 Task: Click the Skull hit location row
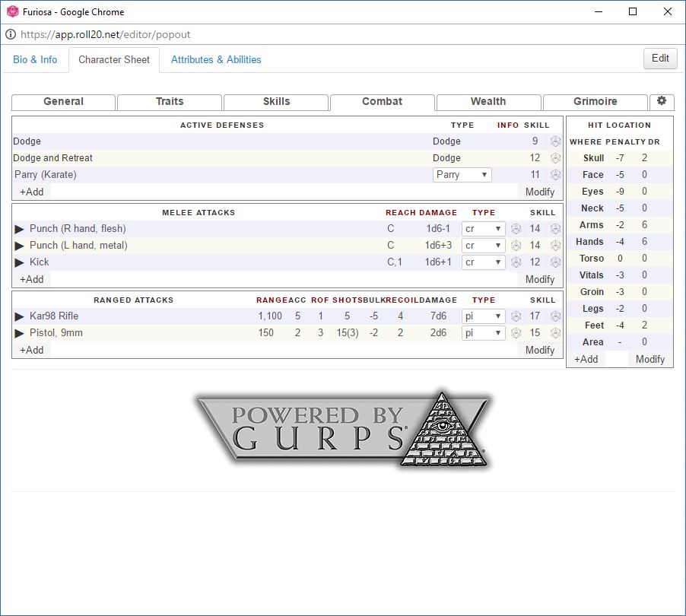(620, 158)
